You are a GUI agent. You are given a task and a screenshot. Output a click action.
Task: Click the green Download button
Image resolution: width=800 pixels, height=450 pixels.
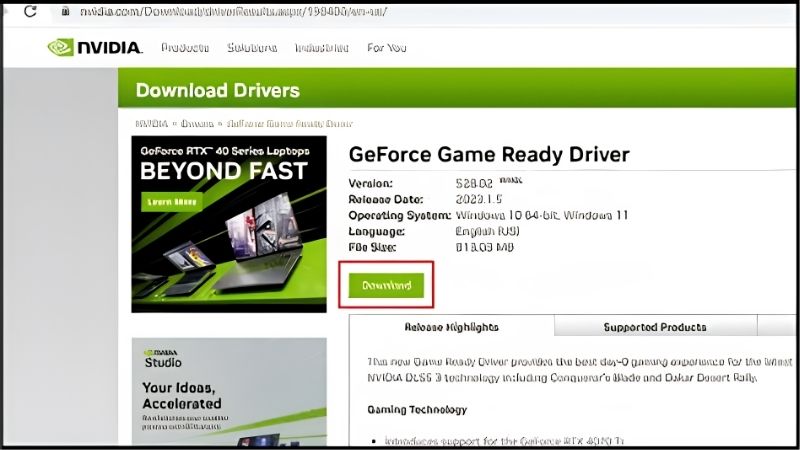(386, 285)
